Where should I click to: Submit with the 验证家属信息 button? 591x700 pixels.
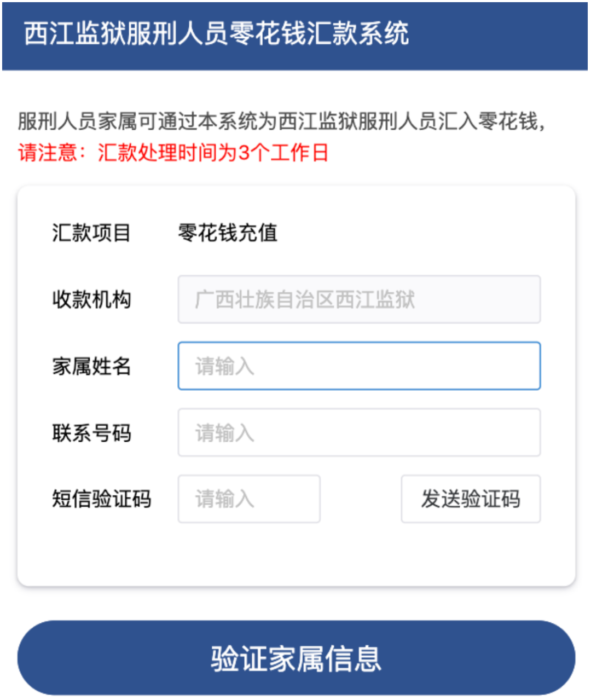coord(296,658)
